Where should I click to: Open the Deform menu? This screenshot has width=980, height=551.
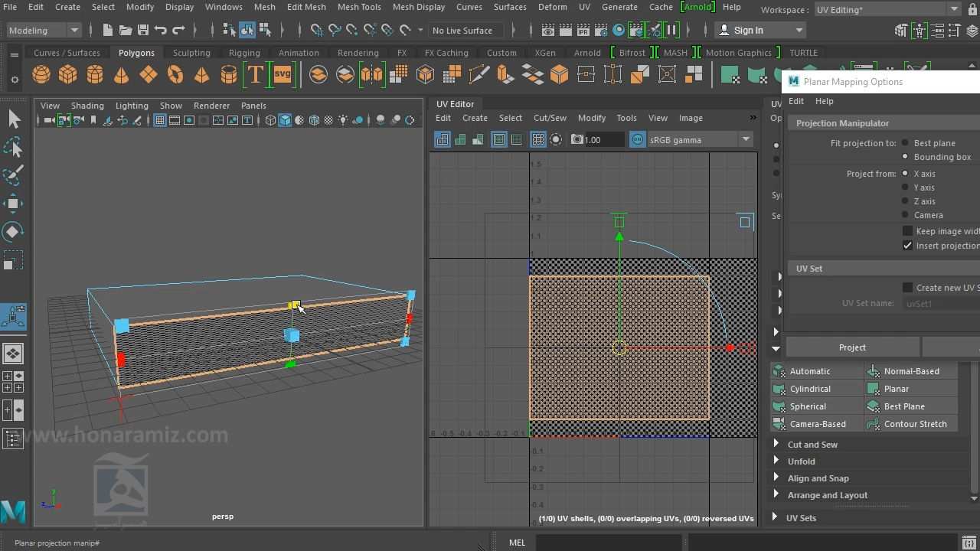[x=552, y=7]
